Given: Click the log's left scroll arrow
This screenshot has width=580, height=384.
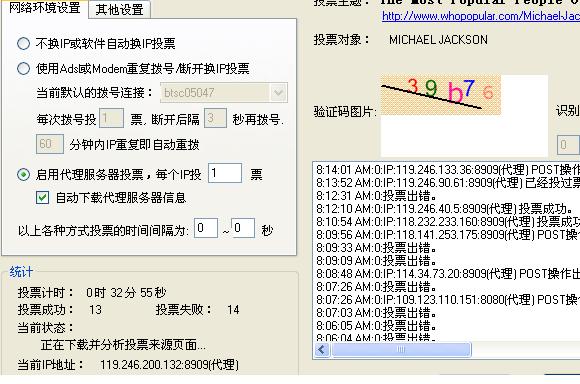Looking at the screenshot, I should [x=322, y=350].
